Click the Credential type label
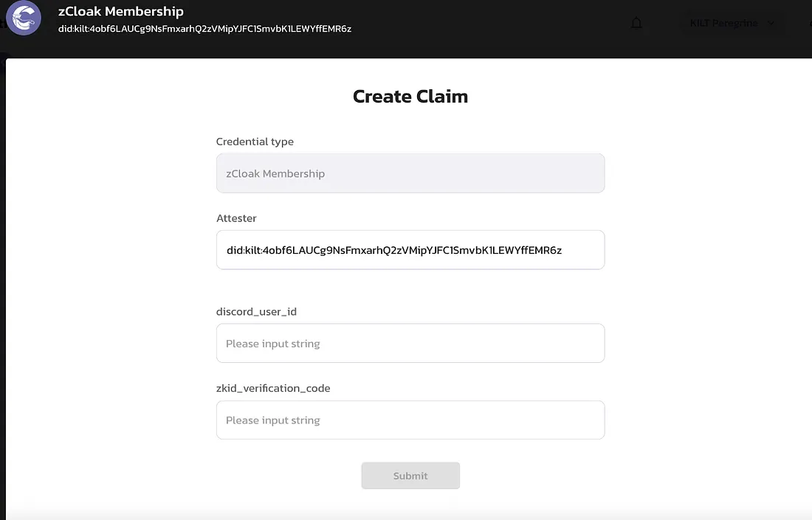Image resolution: width=812 pixels, height=520 pixels. coord(255,142)
